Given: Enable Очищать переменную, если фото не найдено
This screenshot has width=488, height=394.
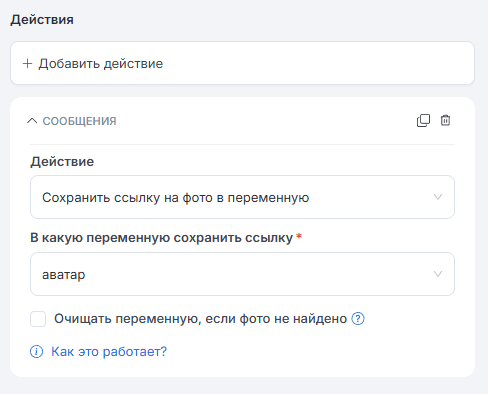Looking at the screenshot, I should coord(38,319).
